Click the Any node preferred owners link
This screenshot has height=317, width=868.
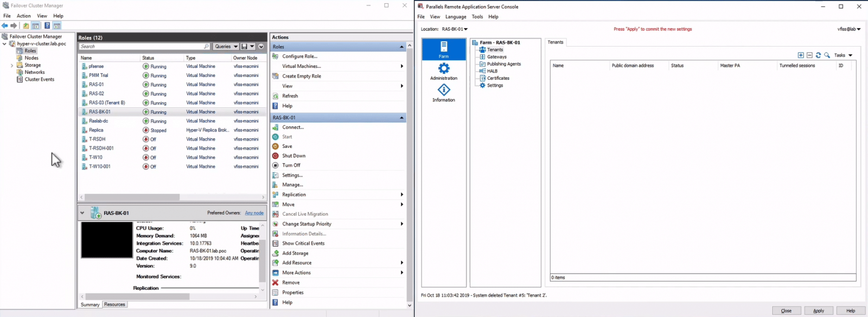254,213
